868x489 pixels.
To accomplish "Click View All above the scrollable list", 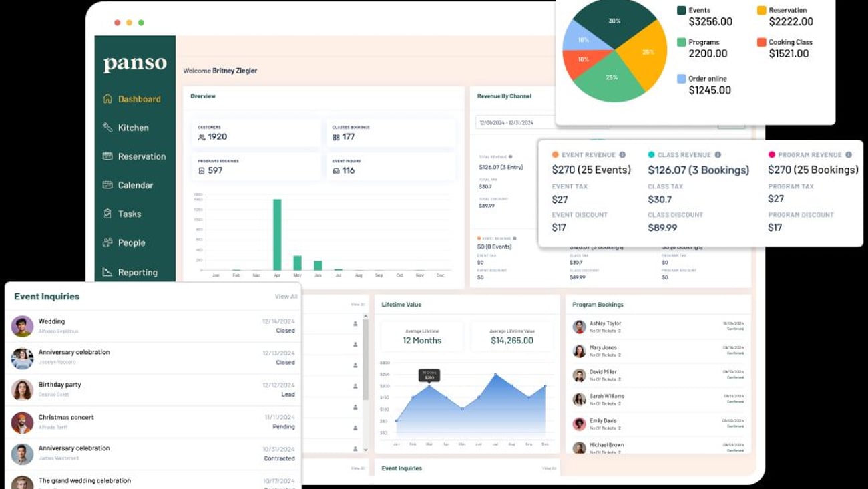I will click(x=358, y=305).
